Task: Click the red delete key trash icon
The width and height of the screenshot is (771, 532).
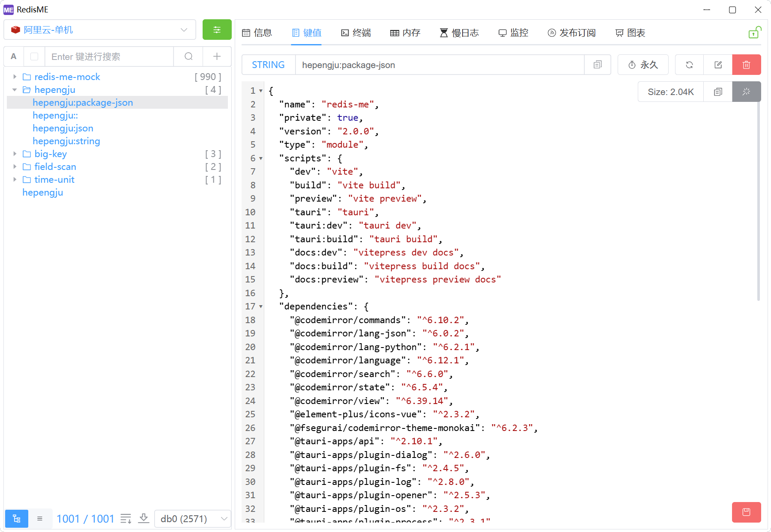Action: pyautogui.click(x=746, y=65)
